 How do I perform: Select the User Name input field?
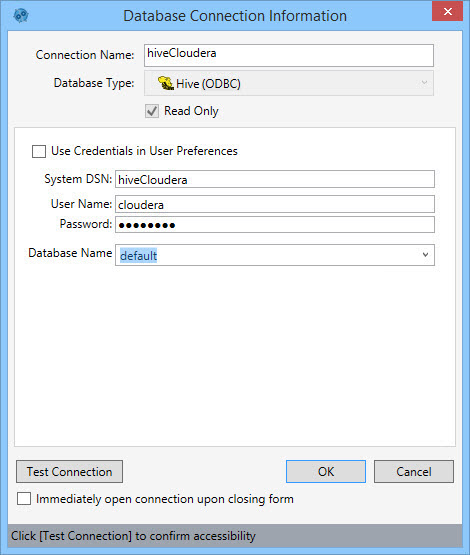coord(275,204)
